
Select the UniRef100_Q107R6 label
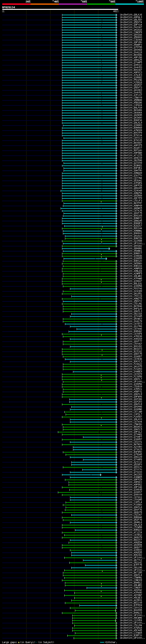tap(131, 326)
